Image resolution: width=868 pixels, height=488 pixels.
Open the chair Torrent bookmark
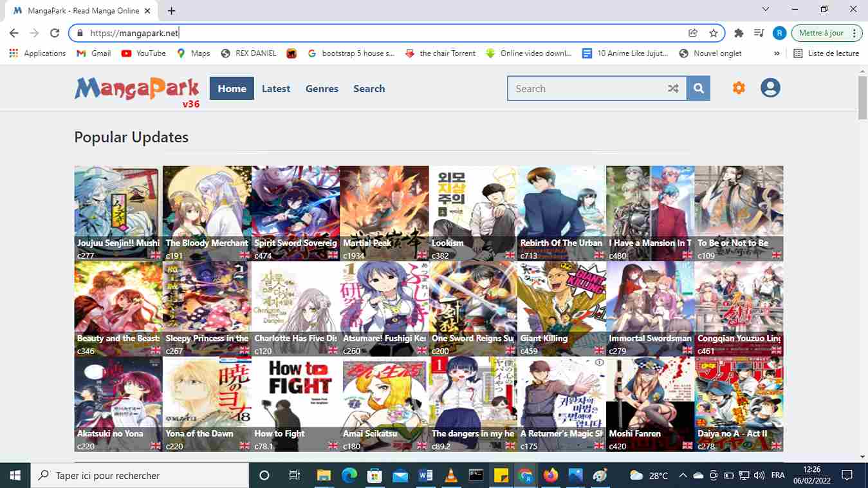click(440, 53)
